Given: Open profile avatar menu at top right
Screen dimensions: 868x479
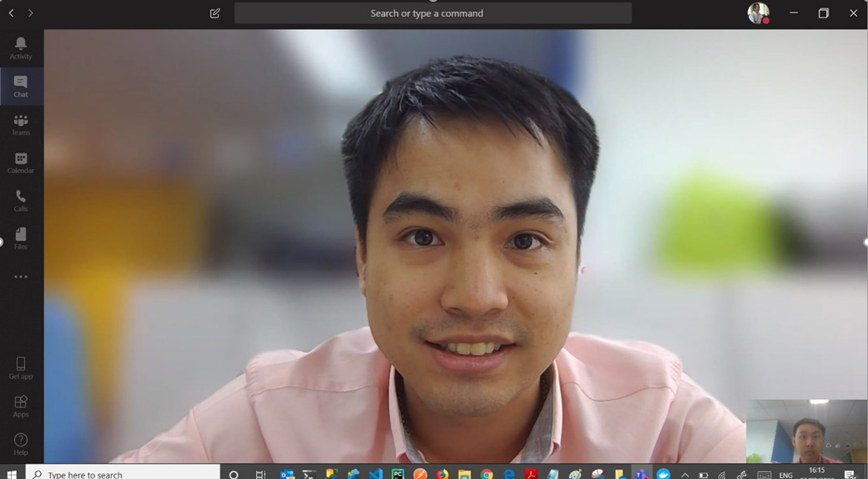Looking at the screenshot, I should point(758,13).
